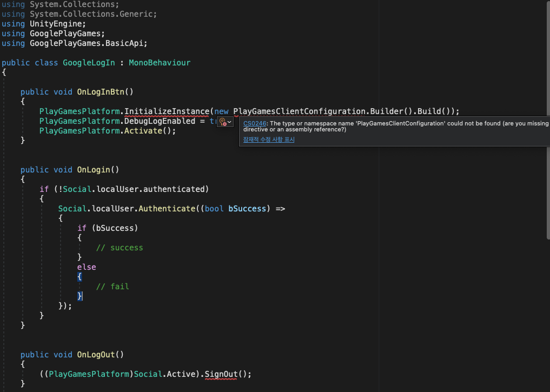Image resolution: width=550 pixels, height=392 pixels.
Task: Click the 'bool' keyword in the lambda parameter
Action: [214, 209]
